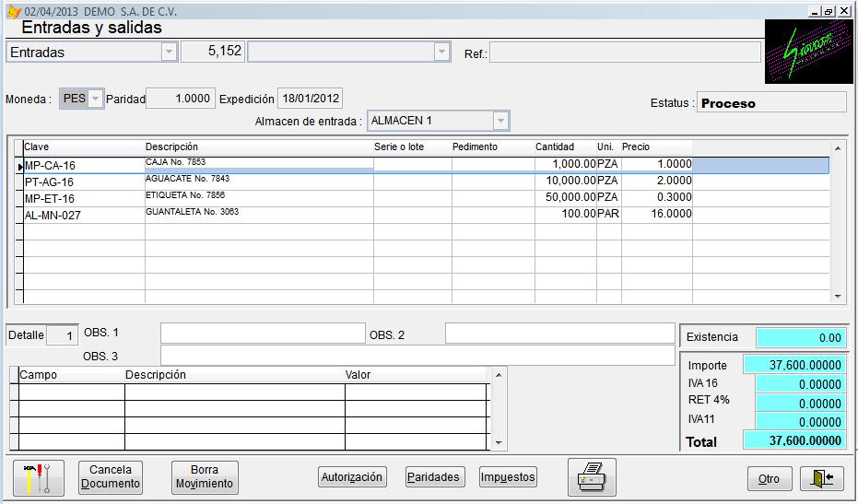
Task: Click description AGUACATE No. 7843
Action: (x=187, y=179)
